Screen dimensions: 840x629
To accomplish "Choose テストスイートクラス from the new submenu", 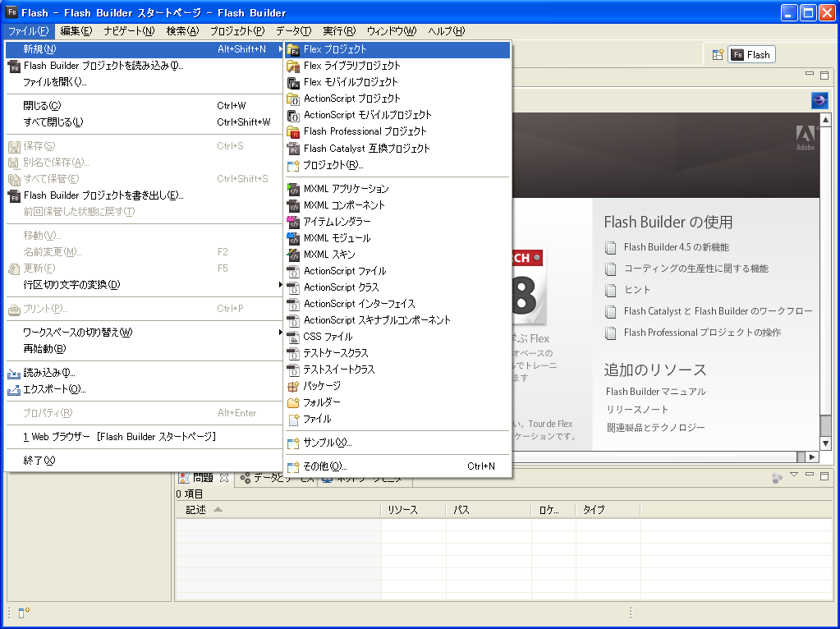I will [x=397, y=370].
